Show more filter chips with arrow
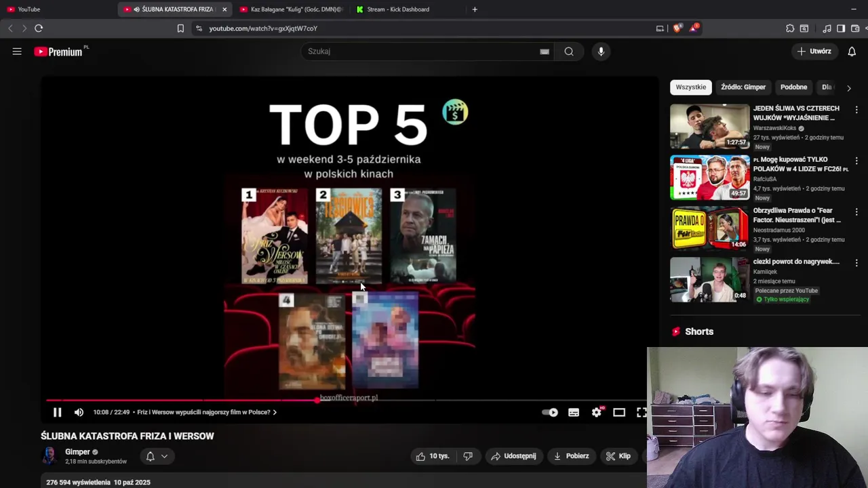Screen dimensions: 868x488 click(x=848, y=87)
